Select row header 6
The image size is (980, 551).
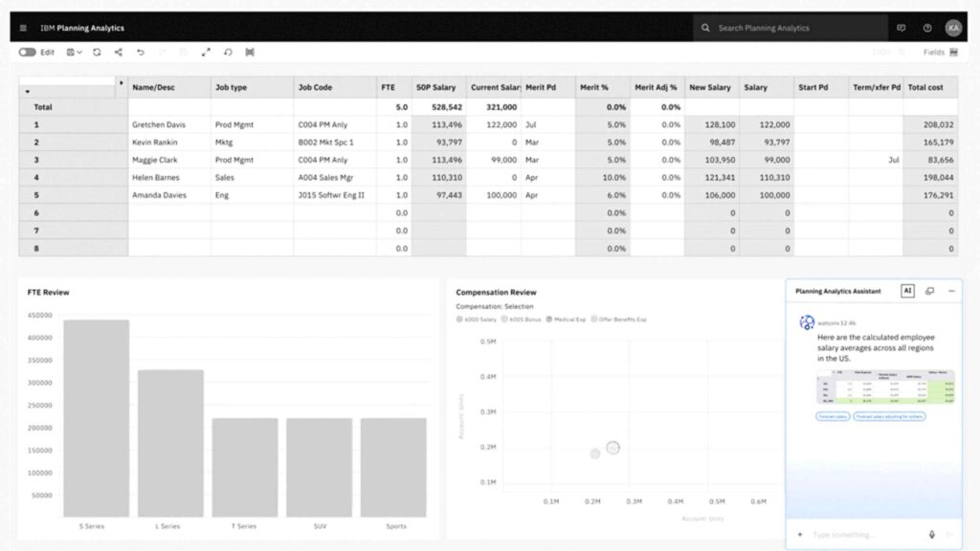(x=73, y=213)
